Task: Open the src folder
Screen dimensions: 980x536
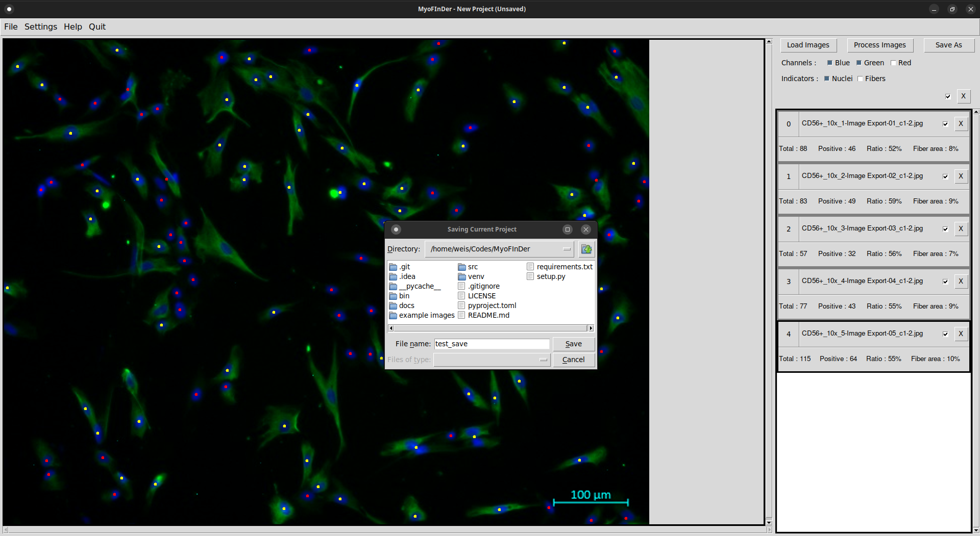Action: 468,267
